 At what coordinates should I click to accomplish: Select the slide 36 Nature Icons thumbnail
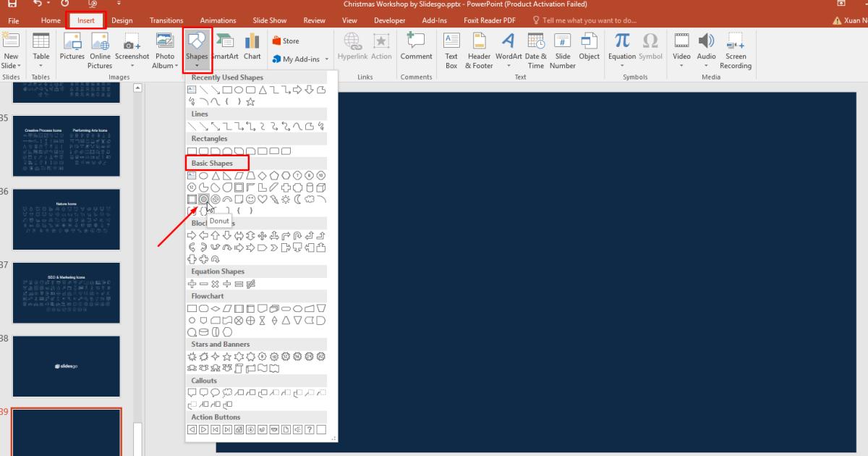[67, 219]
